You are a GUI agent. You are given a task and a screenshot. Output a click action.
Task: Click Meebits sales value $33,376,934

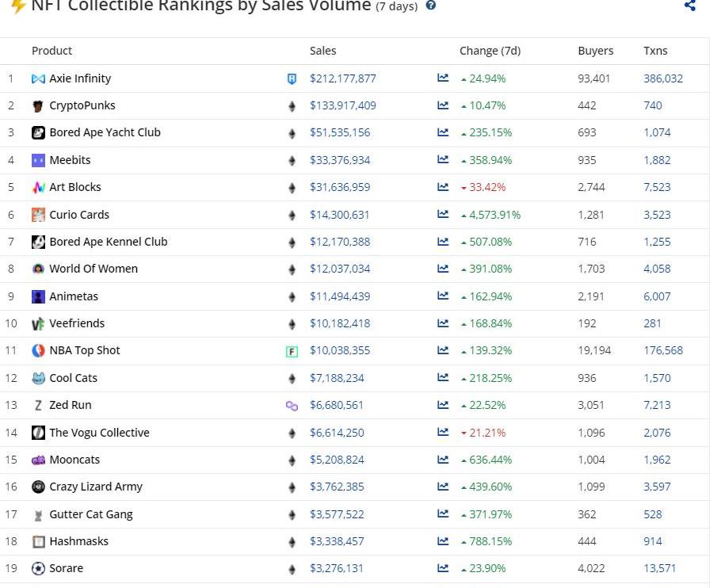[x=340, y=160]
